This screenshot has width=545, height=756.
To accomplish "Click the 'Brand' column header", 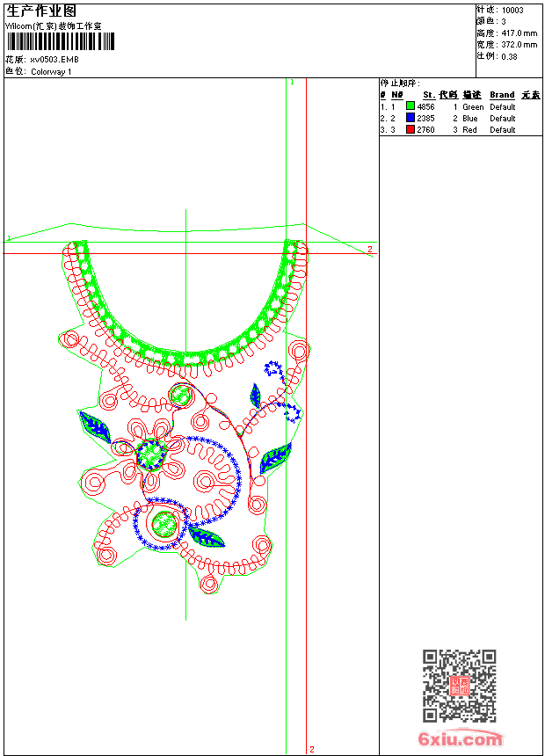I will coord(502,95).
